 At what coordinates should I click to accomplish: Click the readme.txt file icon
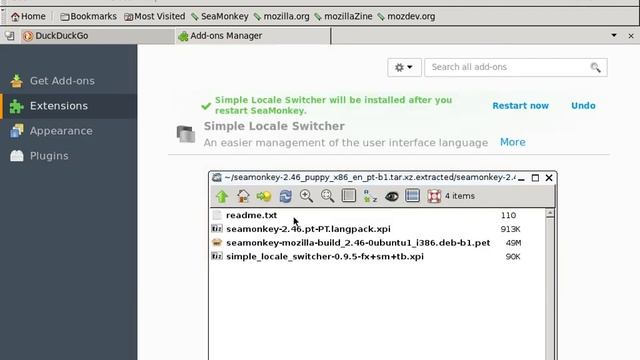pyautogui.click(x=217, y=215)
